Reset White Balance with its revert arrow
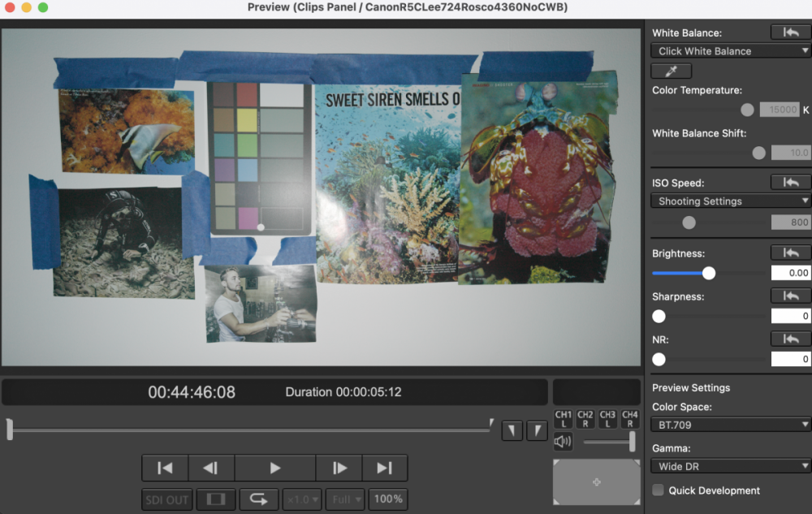Viewport: 812px width, 514px height. (x=790, y=32)
